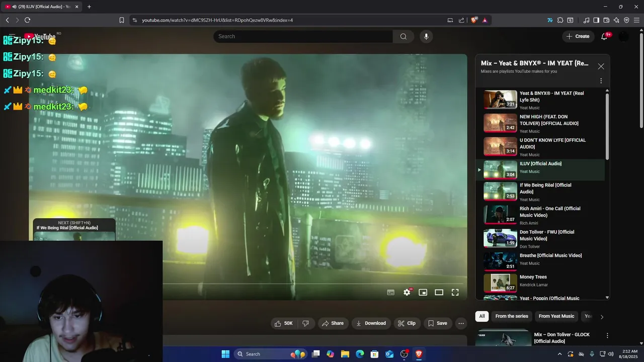
Task: Click the Brave VPN shield icon
Action: [626, 20]
